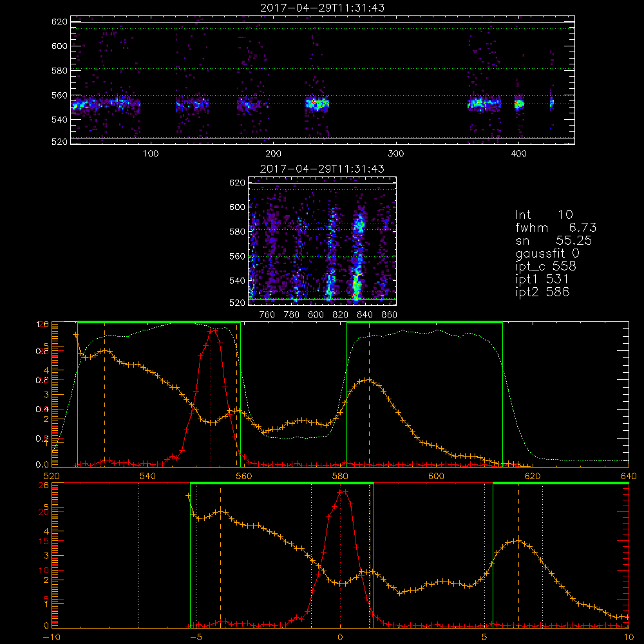Select the 'sn 55.25' parameter line

coord(554,240)
